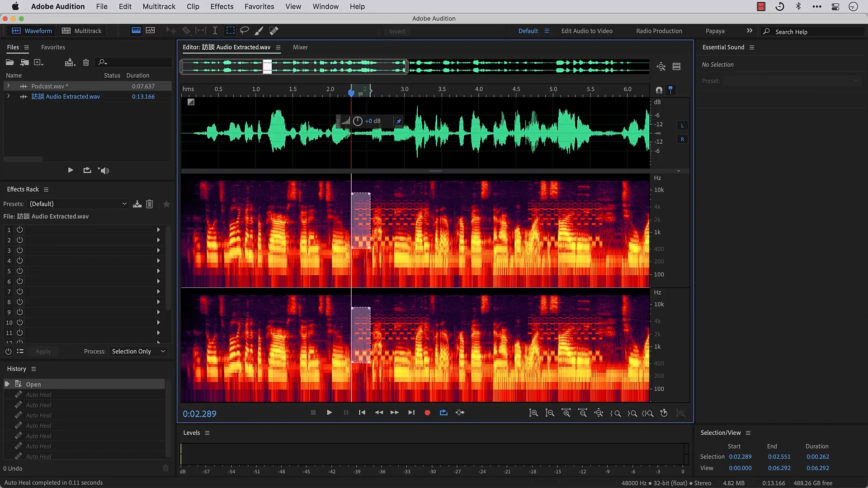Toggle Loop Playback button
Image resolution: width=868 pixels, height=488 pixels.
pos(443,413)
